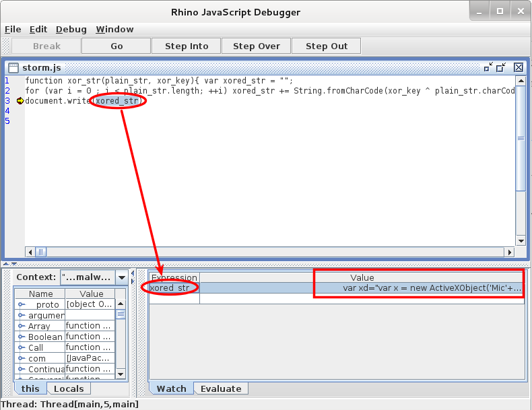Click the yellow current-line arrow on line 3
The height and width of the screenshot is (410, 532).
pos(20,101)
